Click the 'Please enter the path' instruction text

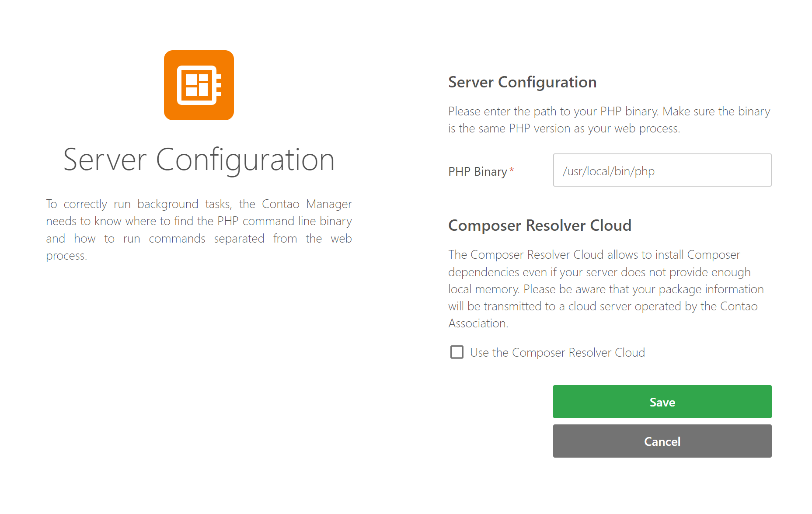[x=609, y=120]
